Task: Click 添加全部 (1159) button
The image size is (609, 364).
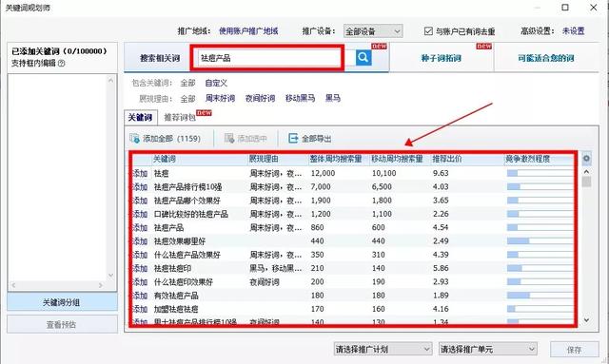Action: (x=166, y=139)
